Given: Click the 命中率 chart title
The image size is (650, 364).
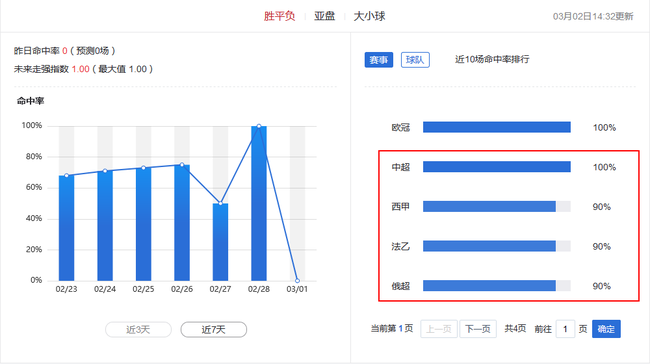Looking at the screenshot, I should pyautogui.click(x=30, y=101).
